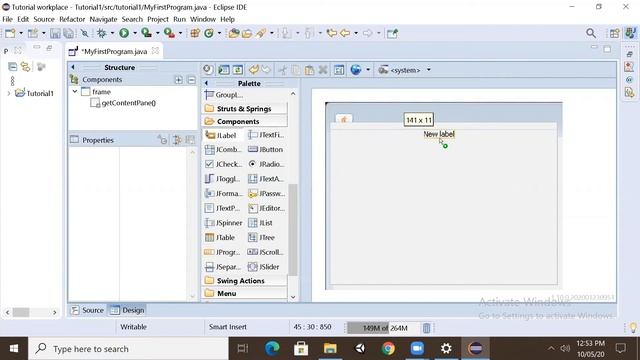Image resolution: width=640 pixels, height=360 pixels.
Task: Click the New Java Class toolbar icon
Action: coord(209,33)
